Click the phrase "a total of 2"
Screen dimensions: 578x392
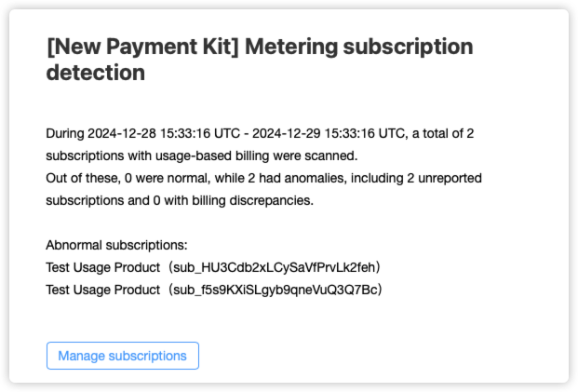pos(437,133)
